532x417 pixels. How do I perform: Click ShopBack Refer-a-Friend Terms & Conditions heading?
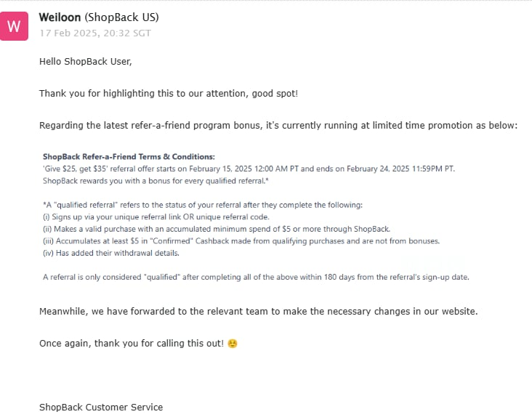[129, 157]
